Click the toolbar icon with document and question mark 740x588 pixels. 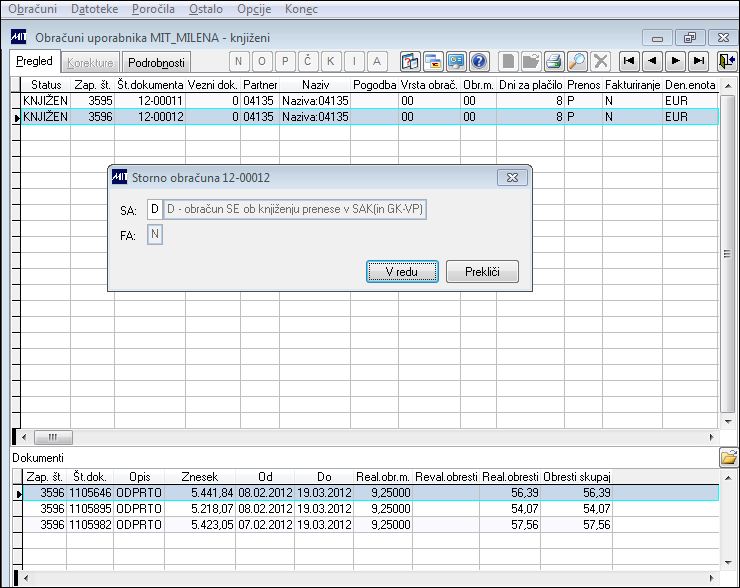[410, 61]
